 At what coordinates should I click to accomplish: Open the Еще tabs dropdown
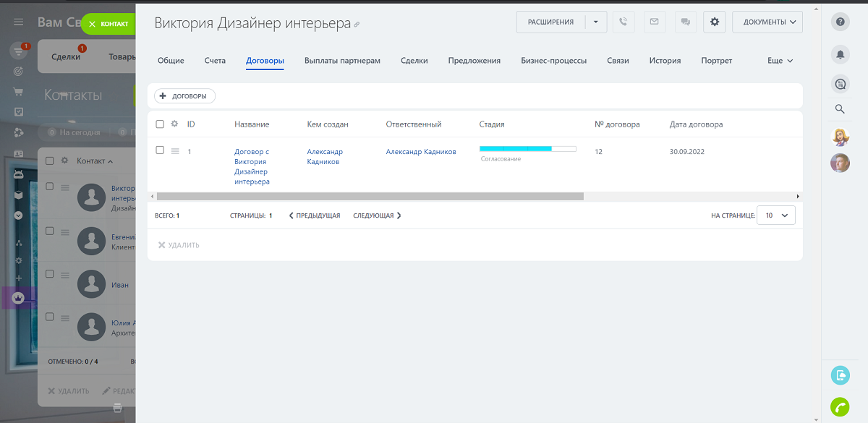point(780,61)
